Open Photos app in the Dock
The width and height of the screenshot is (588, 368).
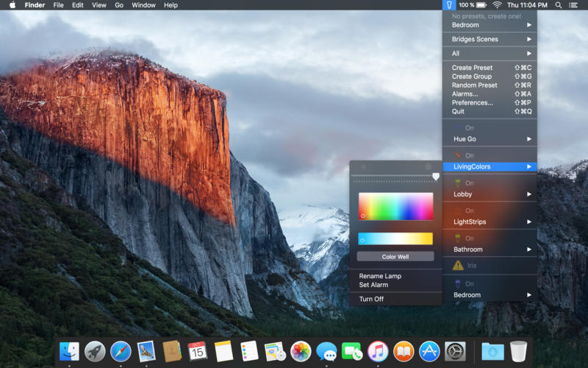pos(301,351)
